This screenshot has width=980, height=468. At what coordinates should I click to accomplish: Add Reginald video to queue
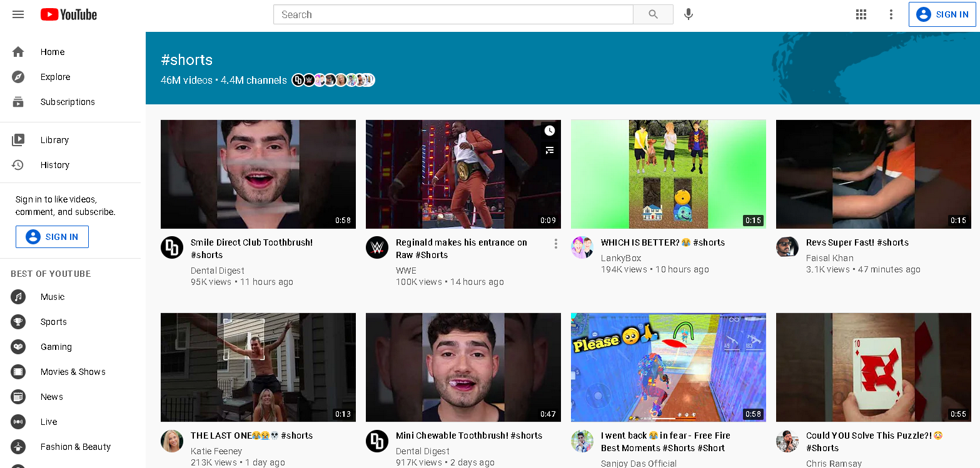coord(549,150)
